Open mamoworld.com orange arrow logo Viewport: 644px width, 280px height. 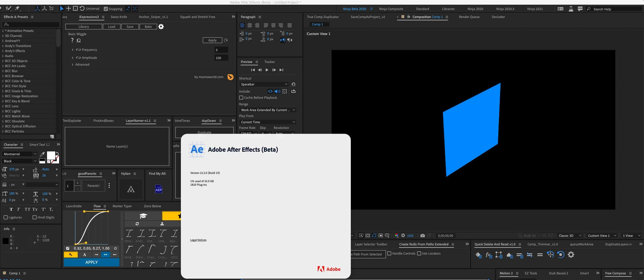pos(231,77)
